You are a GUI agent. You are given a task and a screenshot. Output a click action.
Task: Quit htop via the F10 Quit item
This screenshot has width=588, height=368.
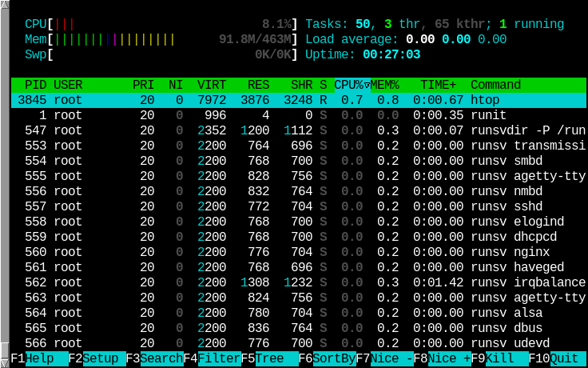coord(558,358)
